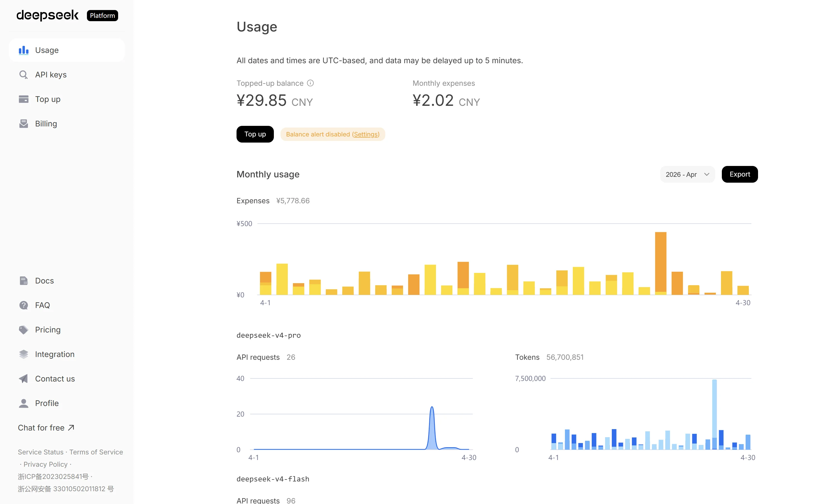
Task: Open balance alert Settings link
Action: click(x=366, y=134)
